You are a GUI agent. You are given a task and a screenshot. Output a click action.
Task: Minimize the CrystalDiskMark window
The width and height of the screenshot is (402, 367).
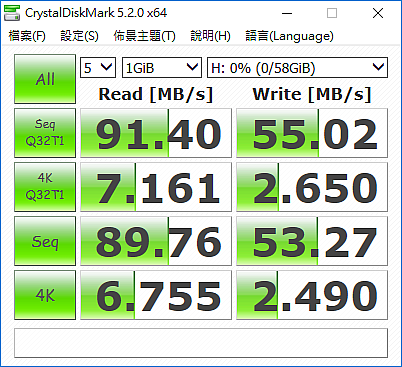tap(287, 13)
